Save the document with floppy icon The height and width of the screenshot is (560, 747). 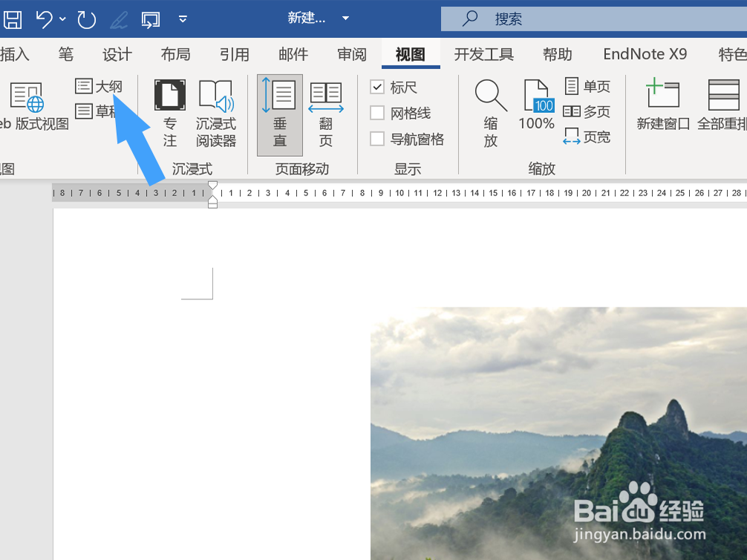coord(13,19)
